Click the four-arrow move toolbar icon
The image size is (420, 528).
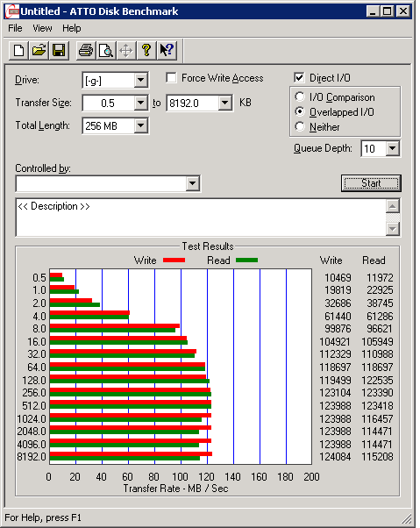[126, 51]
